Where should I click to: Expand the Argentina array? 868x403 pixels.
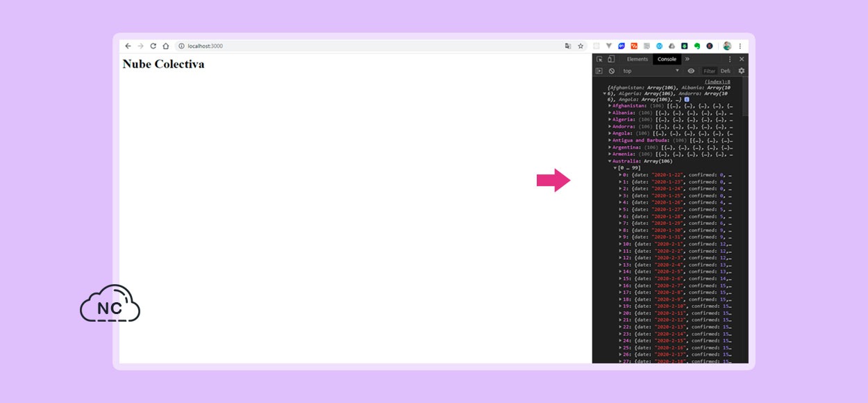coord(610,147)
